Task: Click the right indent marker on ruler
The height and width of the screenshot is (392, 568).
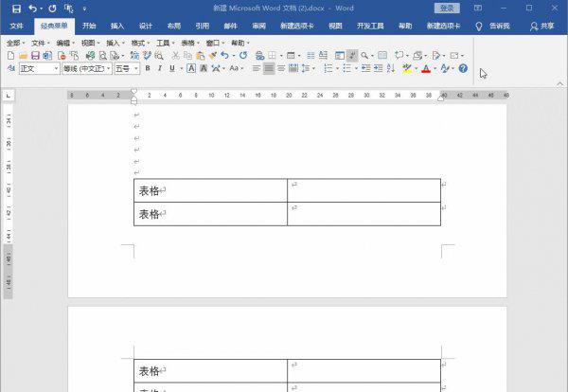Action: click(x=440, y=98)
